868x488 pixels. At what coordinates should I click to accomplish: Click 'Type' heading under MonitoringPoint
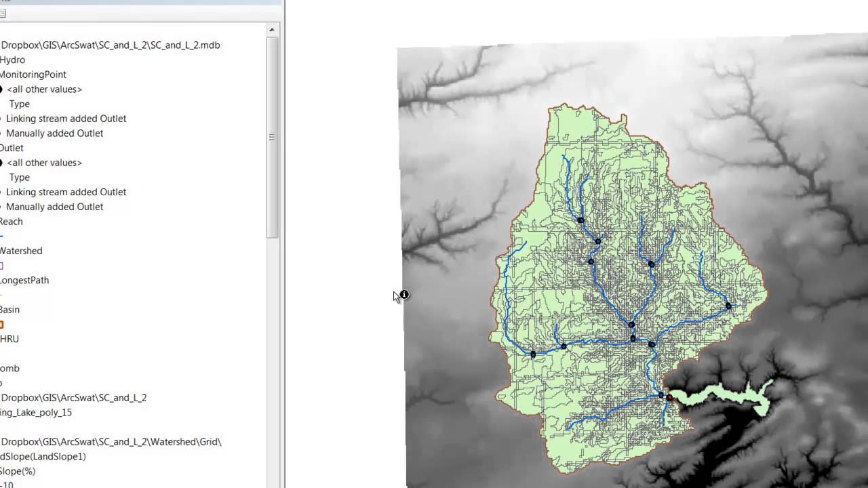[x=20, y=104]
